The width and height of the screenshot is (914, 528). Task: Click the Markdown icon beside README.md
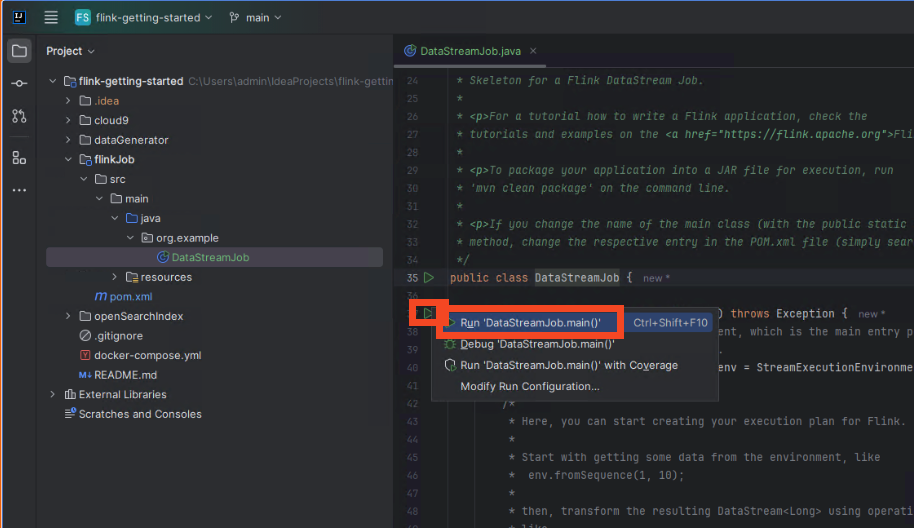tap(85, 375)
